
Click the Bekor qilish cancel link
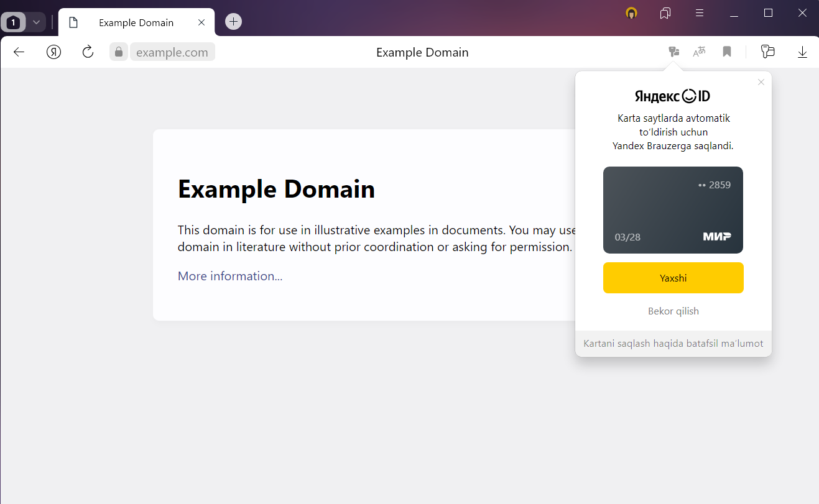[x=673, y=311]
